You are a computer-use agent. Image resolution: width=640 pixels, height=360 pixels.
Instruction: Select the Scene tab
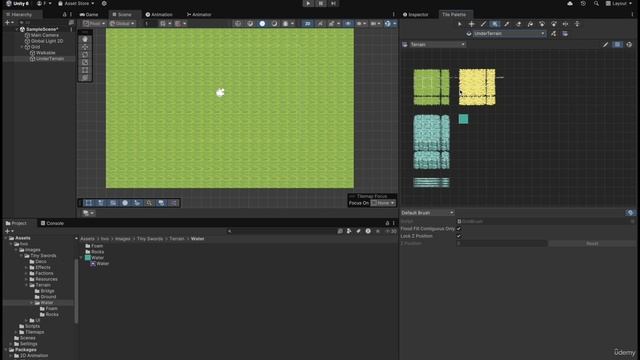click(x=122, y=14)
